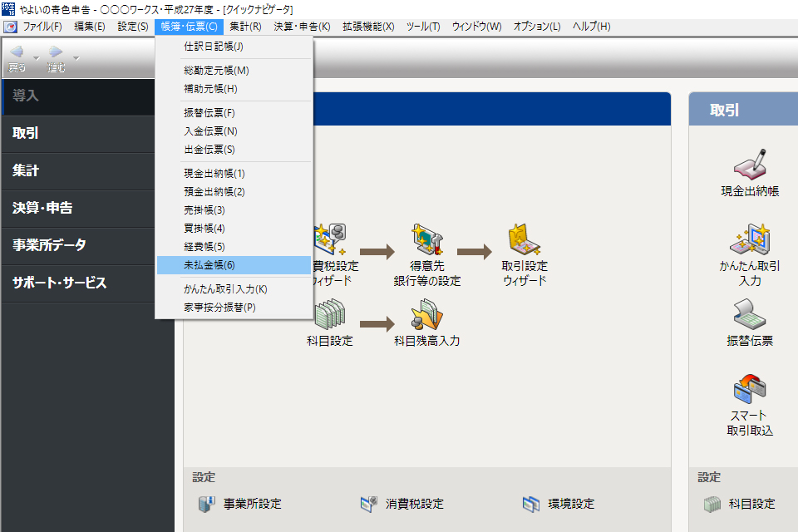Open the 科目設定 icon in the flow
798x532 pixels.
330,314
